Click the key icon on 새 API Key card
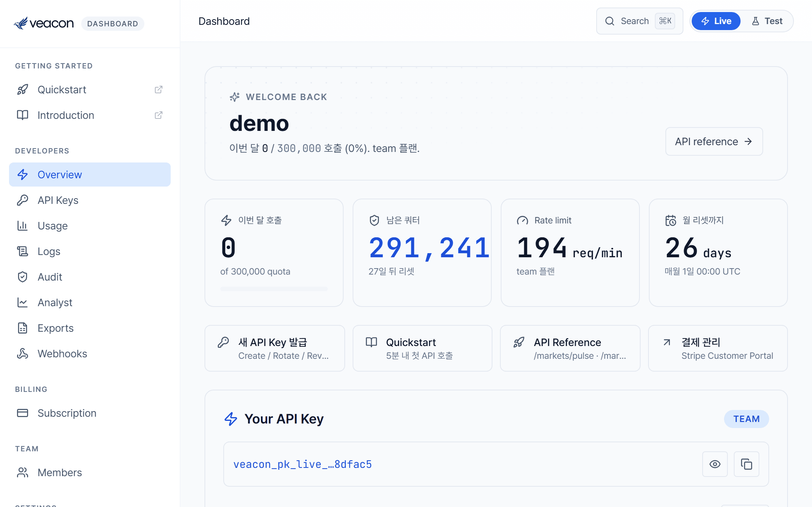812x507 pixels. point(223,342)
